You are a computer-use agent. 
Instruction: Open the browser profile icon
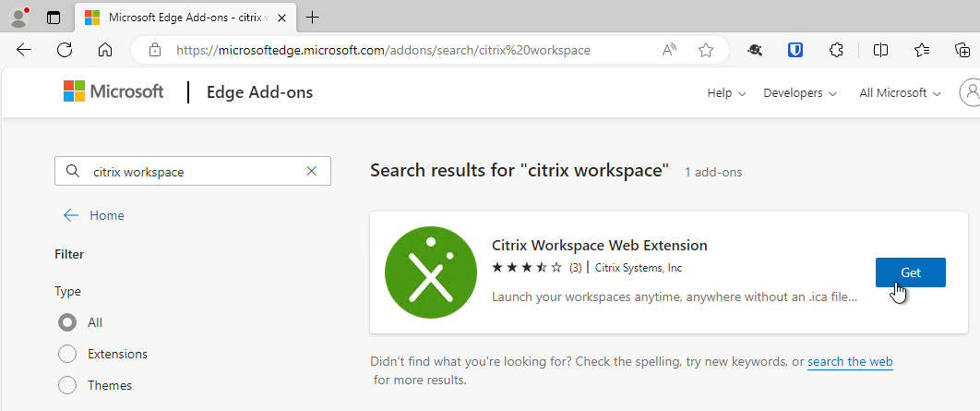tap(19, 17)
